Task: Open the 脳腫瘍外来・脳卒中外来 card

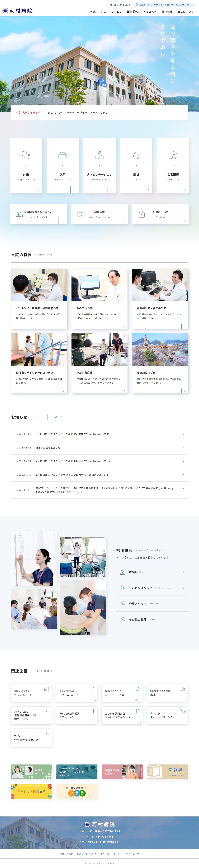Action: (x=160, y=299)
